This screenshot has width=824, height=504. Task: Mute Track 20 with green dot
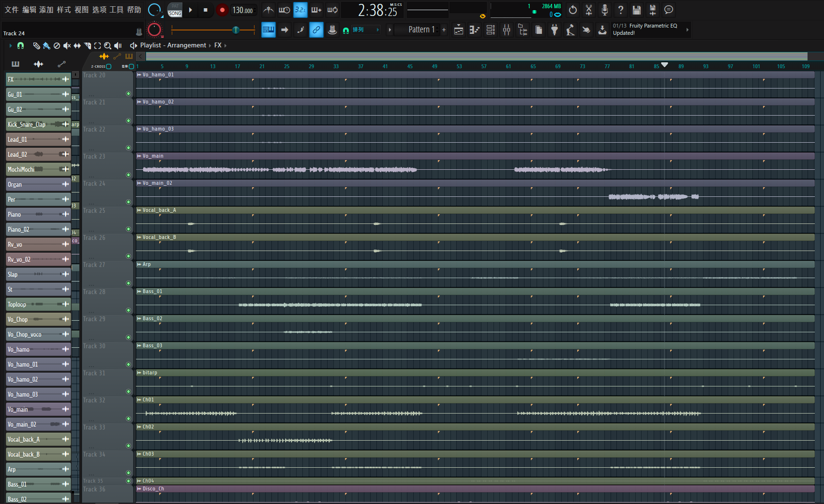pyautogui.click(x=128, y=94)
